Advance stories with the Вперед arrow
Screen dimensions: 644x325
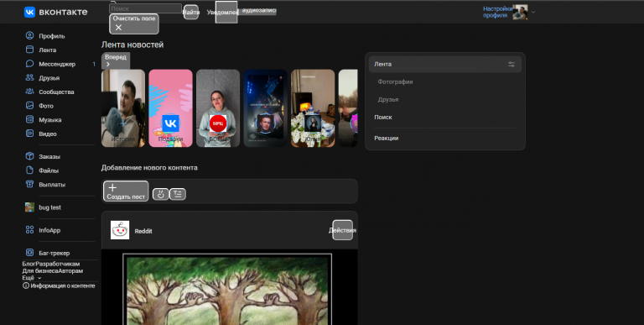pos(116,60)
